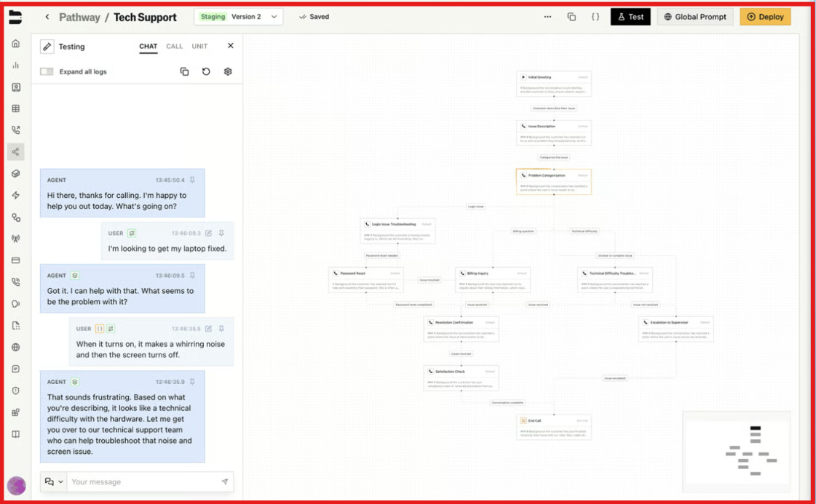This screenshot has height=504, width=816.
Task: Open the broadcast antenna sidebar icon
Action: pos(15,239)
